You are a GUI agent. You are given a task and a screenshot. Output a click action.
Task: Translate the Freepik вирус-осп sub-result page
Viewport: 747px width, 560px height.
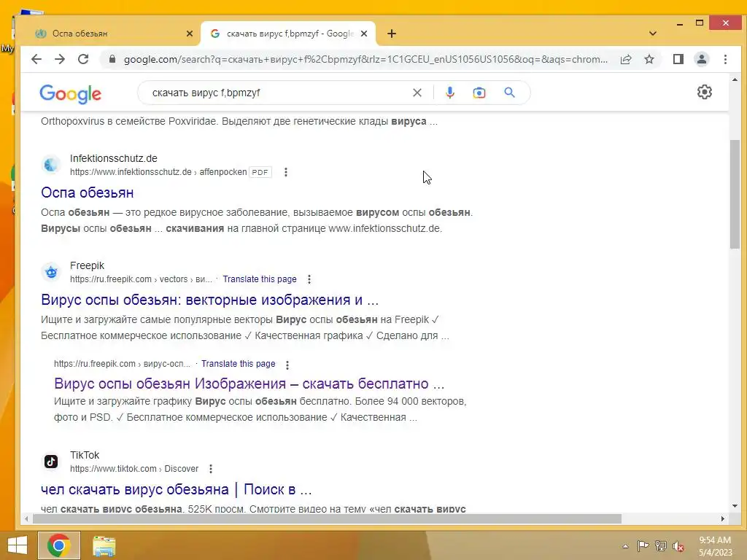(239, 364)
